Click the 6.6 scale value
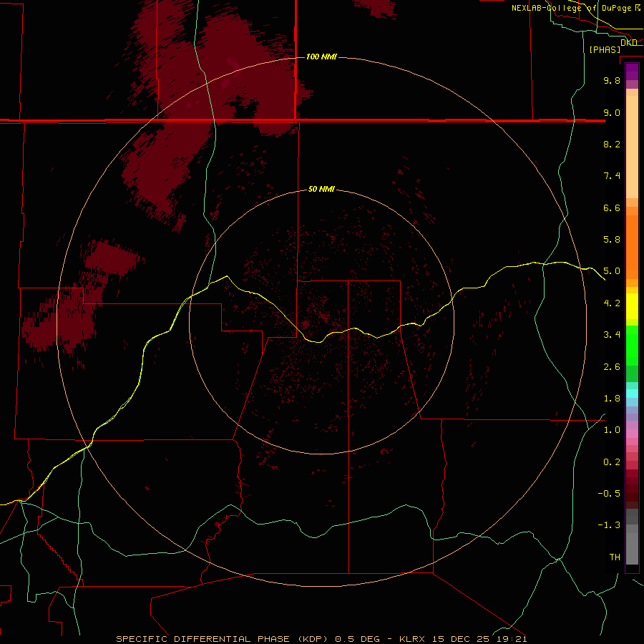The width and height of the screenshot is (644, 644). pyautogui.click(x=612, y=208)
